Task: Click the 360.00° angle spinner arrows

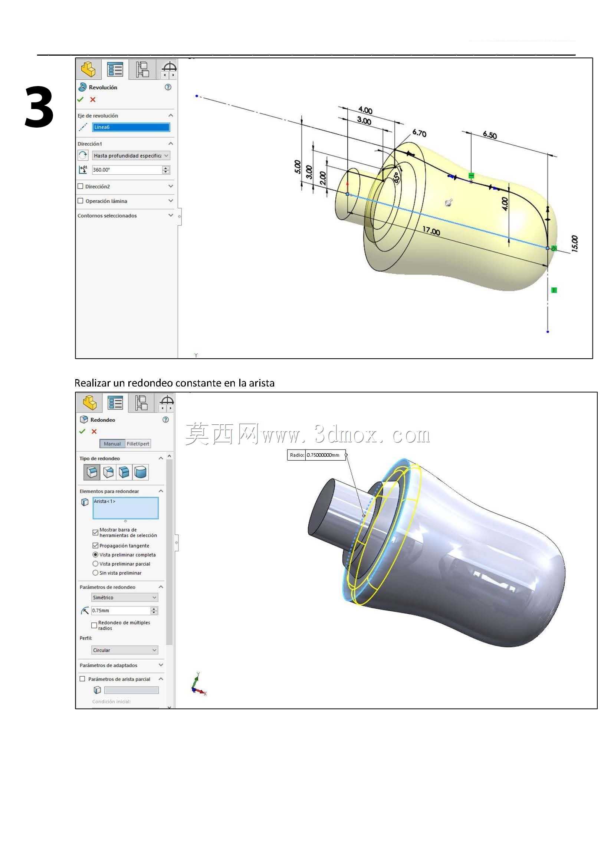Action: (166, 170)
